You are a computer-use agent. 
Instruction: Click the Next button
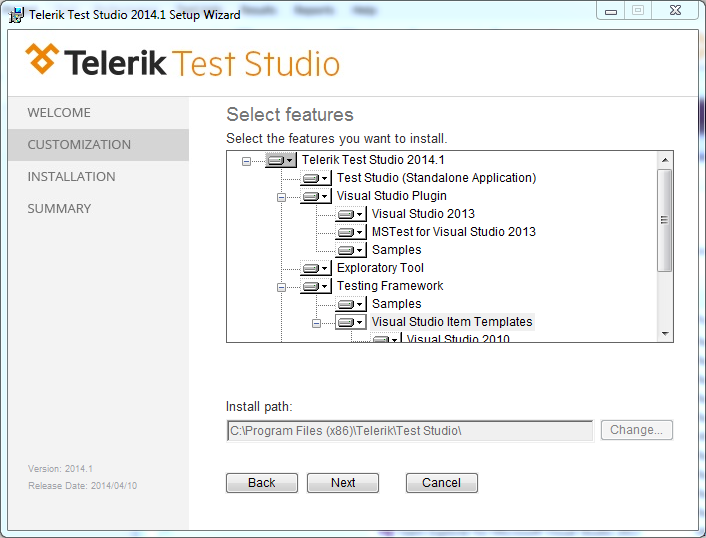(343, 483)
